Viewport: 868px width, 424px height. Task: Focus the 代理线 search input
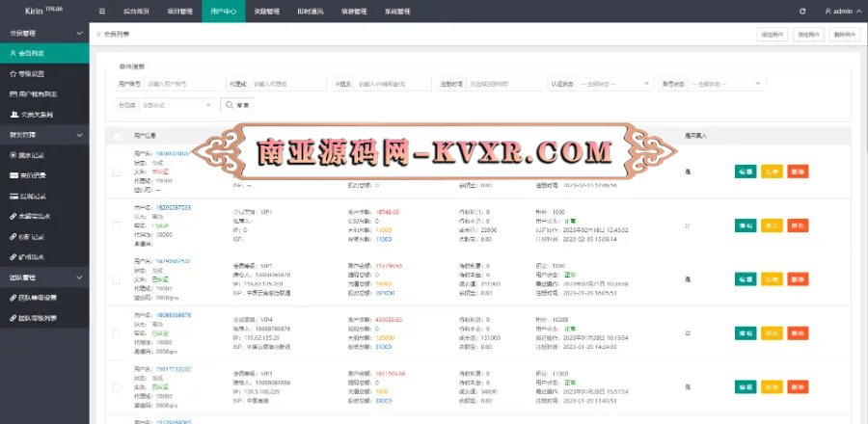click(287, 84)
